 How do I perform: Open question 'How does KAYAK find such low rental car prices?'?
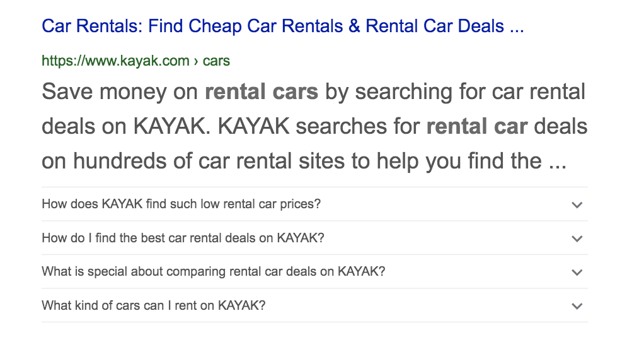(181, 204)
